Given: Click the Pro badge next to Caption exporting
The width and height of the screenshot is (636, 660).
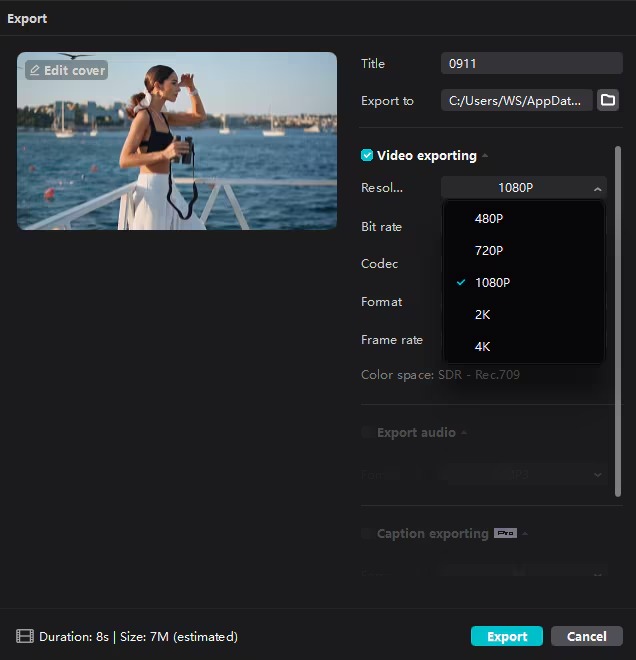Looking at the screenshot, I should tap(505, 533).
